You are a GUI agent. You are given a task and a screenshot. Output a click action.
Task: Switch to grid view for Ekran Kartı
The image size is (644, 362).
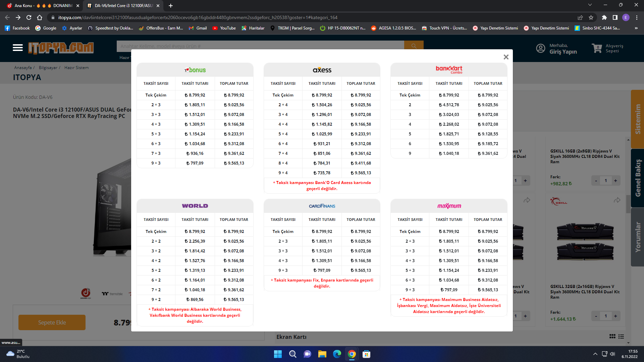coord(612,337)
